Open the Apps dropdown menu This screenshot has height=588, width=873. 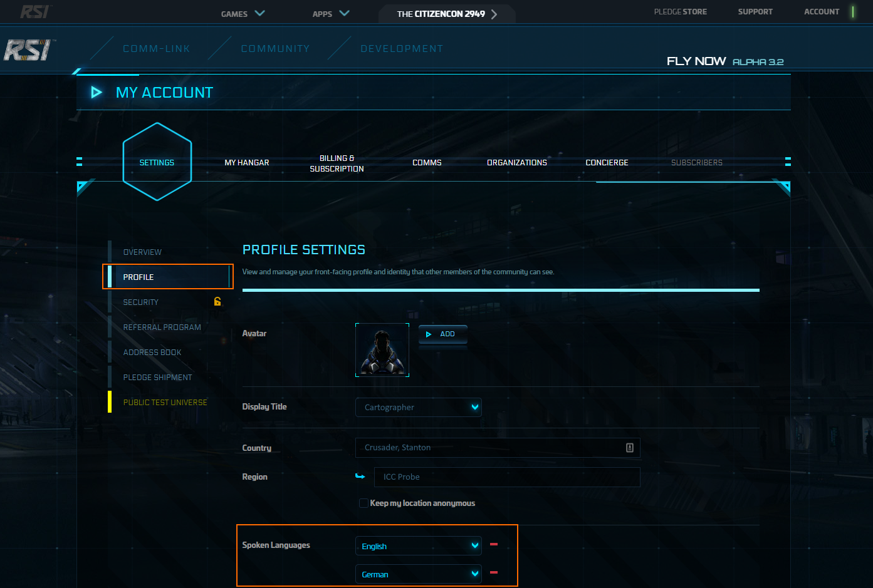pos(330,14)
